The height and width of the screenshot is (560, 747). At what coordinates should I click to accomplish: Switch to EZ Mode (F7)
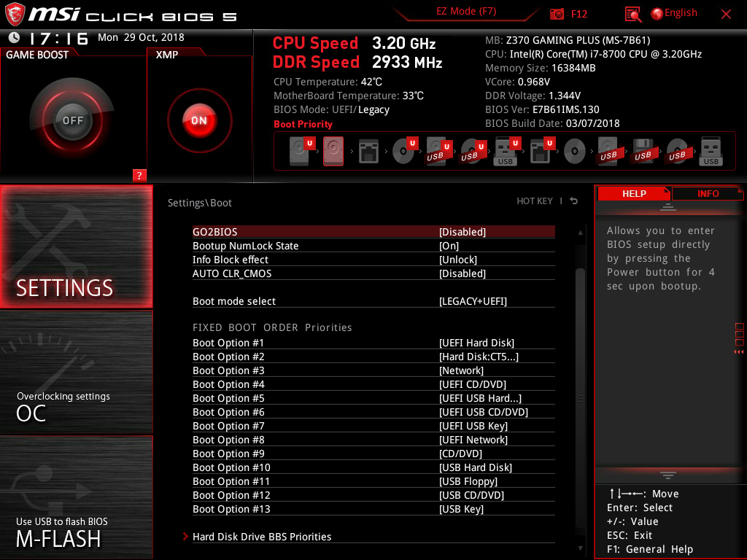tap(466, 11)
